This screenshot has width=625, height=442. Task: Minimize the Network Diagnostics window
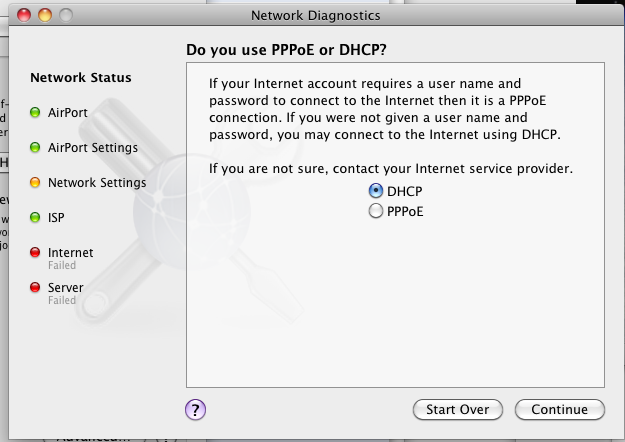(46, 16)
